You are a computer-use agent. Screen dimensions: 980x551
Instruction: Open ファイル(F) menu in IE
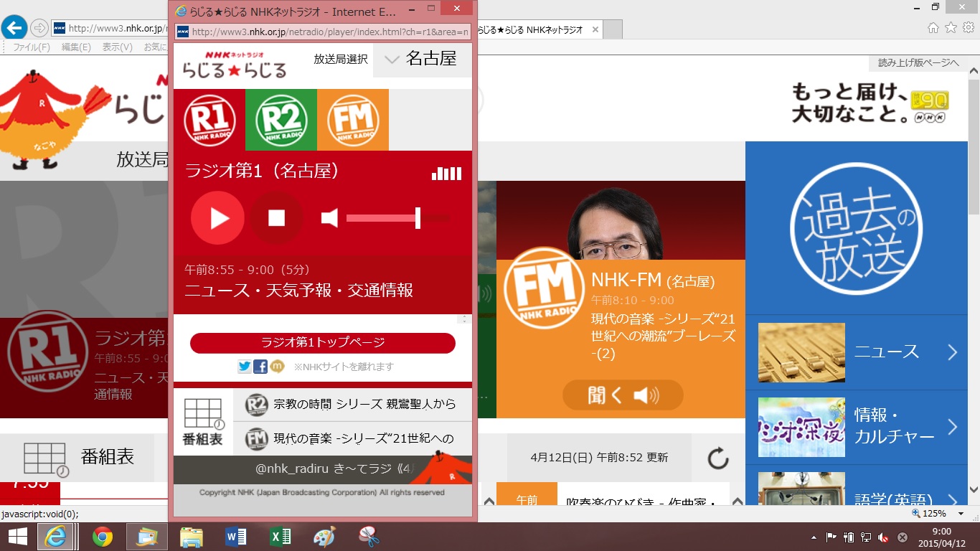32,47
